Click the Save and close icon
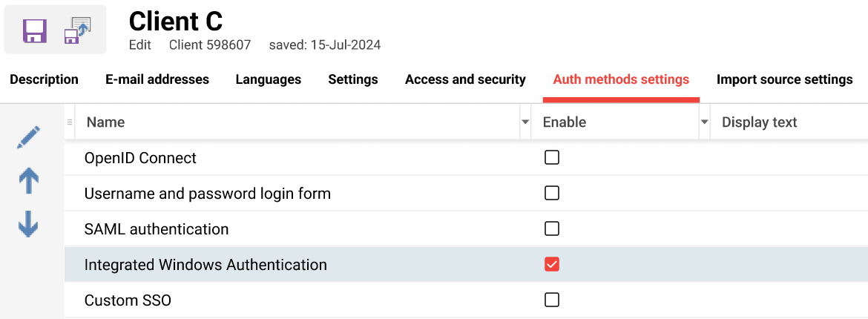This screenshot has width=868, height=319. point(76,31)
